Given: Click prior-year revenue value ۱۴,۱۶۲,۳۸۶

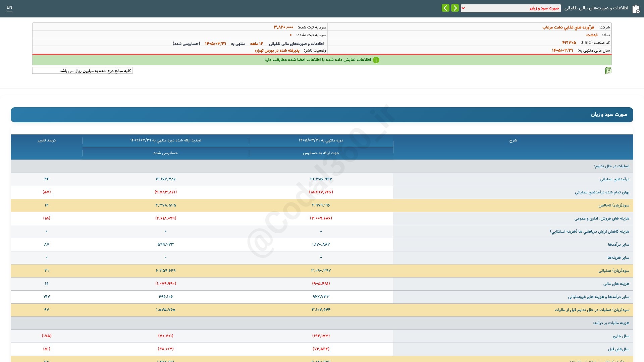Looking at the screenshot, I should [x=166, y=179].
